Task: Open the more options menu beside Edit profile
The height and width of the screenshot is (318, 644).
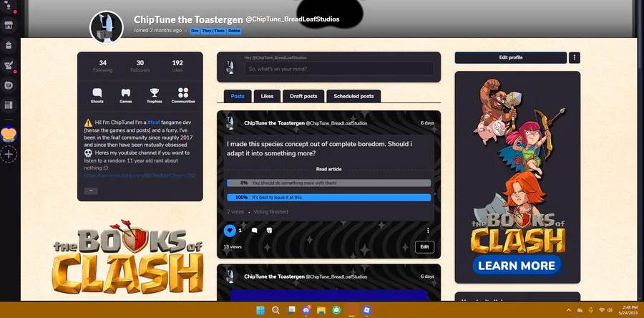Action: tap(574, 57)
